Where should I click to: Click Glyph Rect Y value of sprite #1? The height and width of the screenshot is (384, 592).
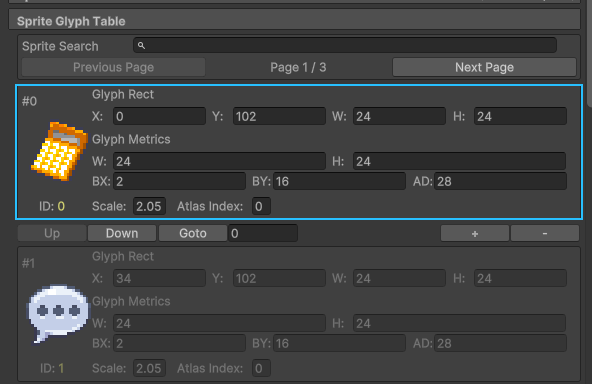(279, 278)
